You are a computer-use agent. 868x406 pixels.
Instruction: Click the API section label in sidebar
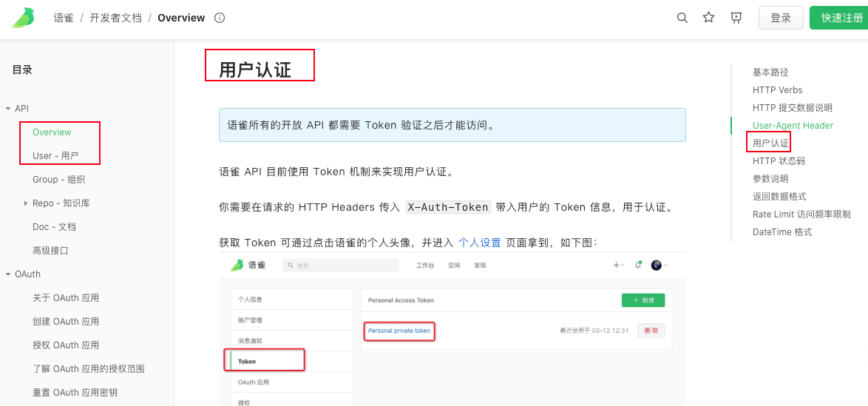tap(21, 109)
